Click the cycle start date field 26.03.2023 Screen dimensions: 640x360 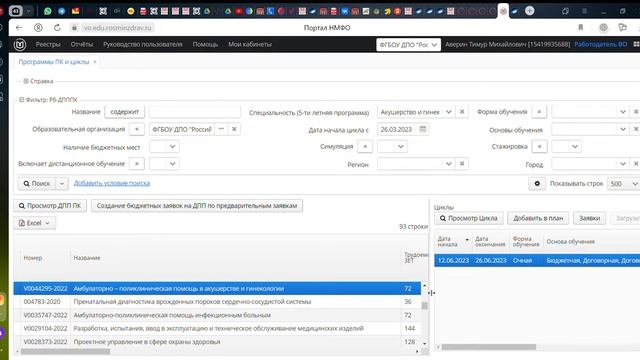click(397, 129)
